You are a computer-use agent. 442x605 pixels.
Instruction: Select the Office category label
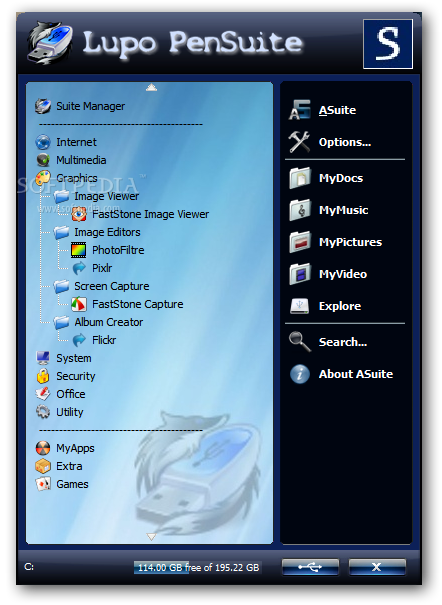point(71,394)
